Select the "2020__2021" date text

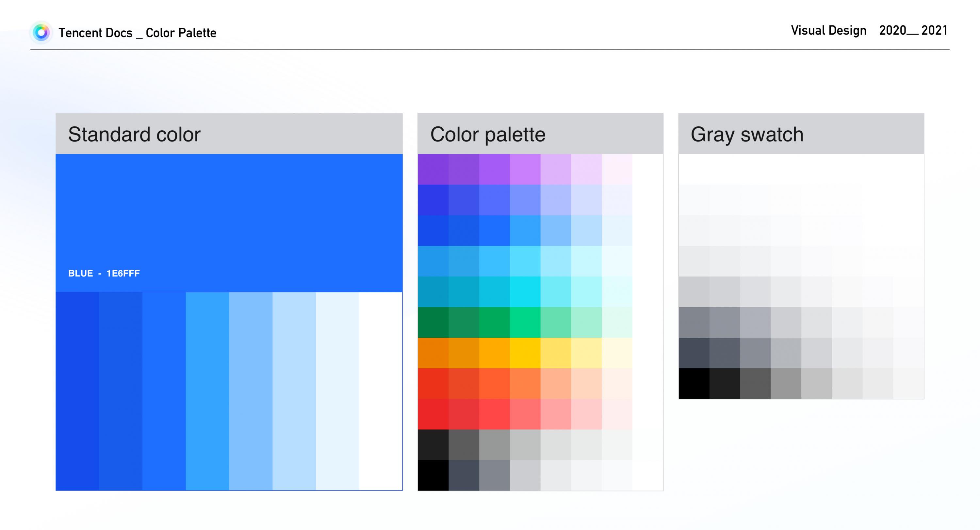(x=913, y=30)
